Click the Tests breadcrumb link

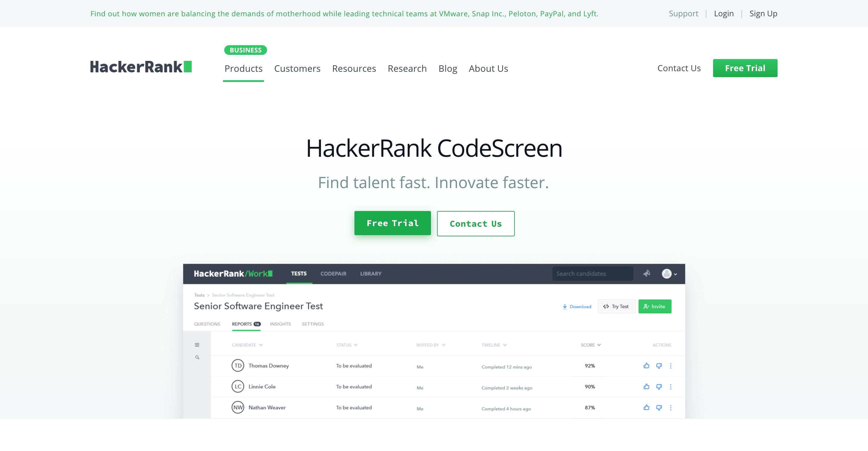(x=199, y=295)
